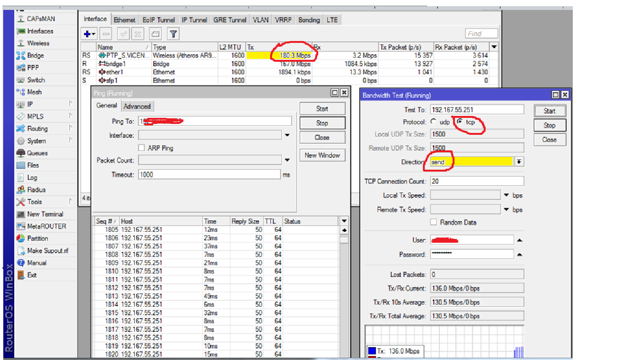Open the Wireless sidebar entry
The image size is (644, 362).
[x=38, y=43]
